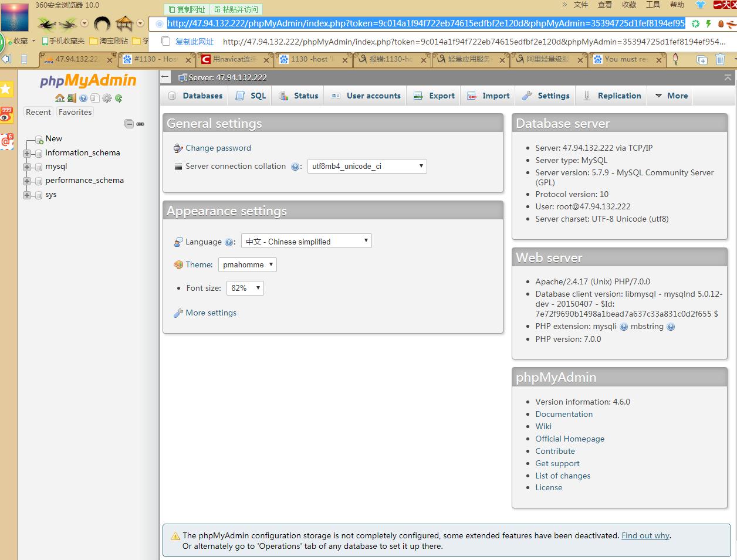
Task: Open navigation panel settings gear icon
Action: coord(107,98)
